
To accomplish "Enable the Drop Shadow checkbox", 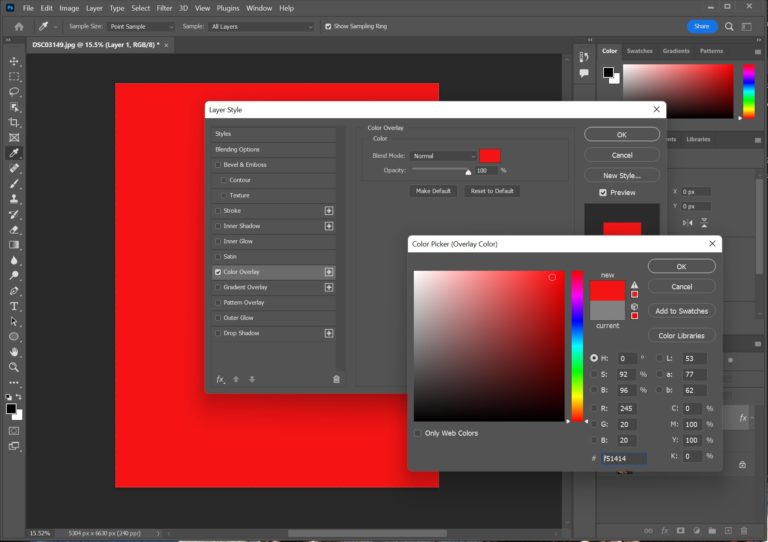I will (219, 333).
